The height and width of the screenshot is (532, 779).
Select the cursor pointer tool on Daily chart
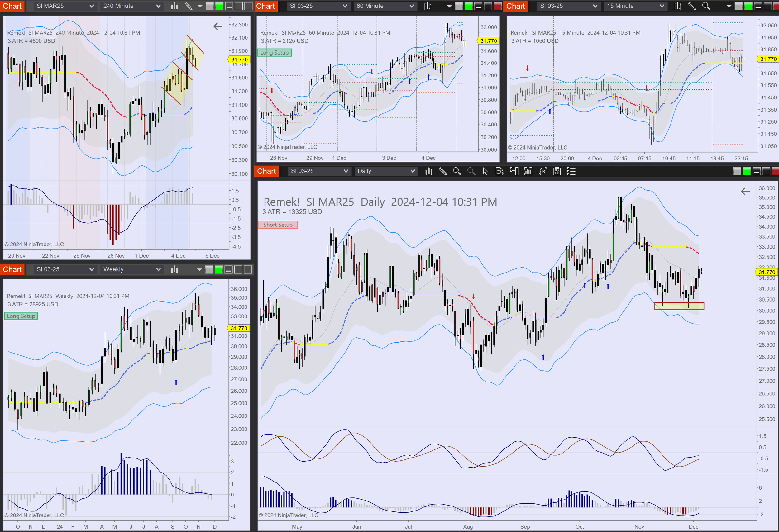click(x=485, y=171)
